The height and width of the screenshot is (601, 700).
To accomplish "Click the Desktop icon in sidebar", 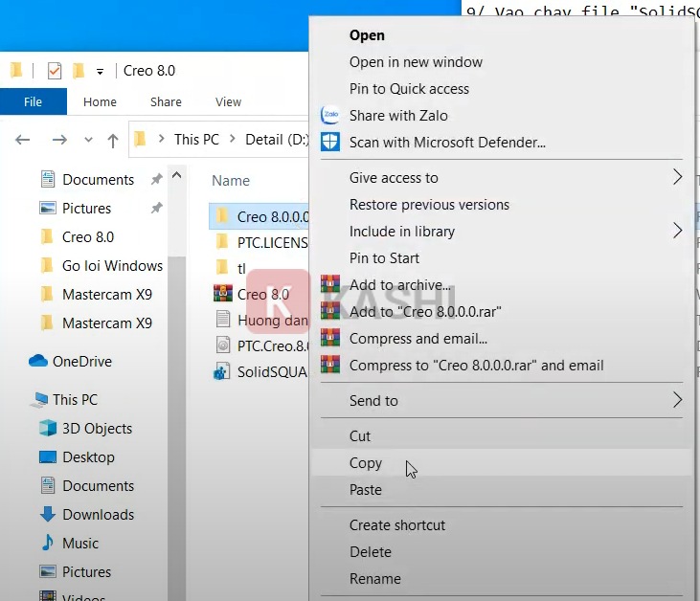I will pyautogui.click(x=48, y=456).
